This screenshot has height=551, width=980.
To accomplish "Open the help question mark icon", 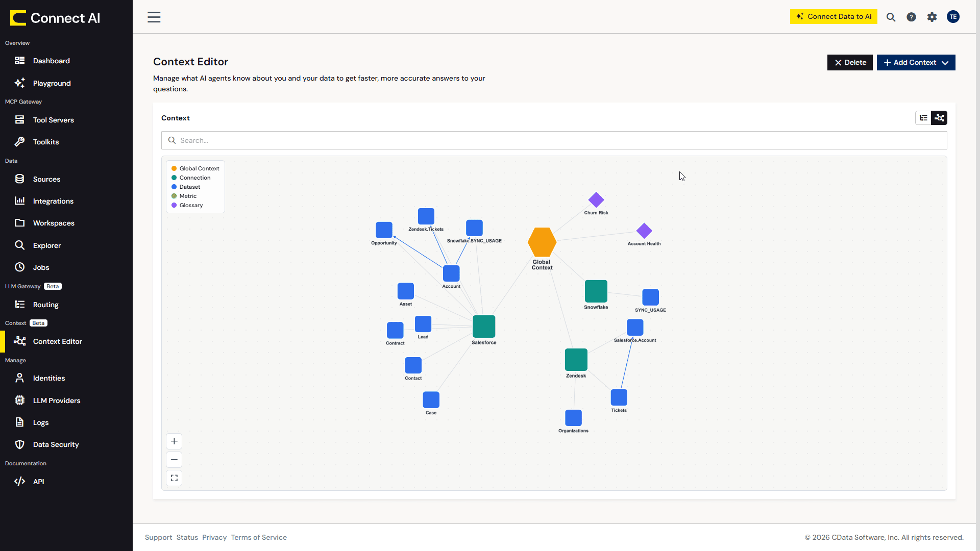I will coord(911,17).
